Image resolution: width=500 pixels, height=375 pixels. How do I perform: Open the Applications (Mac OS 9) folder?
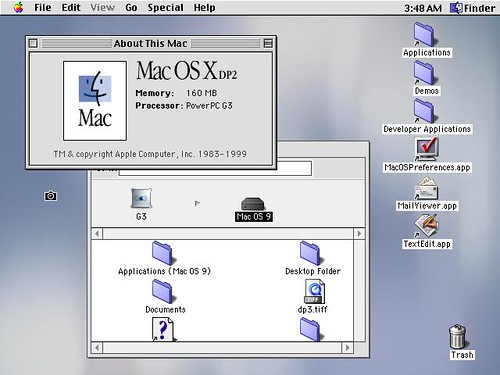[163, 254]
